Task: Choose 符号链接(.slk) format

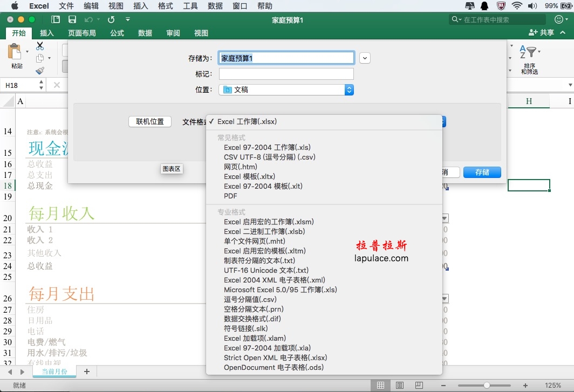Action: (x=245, y=329)
